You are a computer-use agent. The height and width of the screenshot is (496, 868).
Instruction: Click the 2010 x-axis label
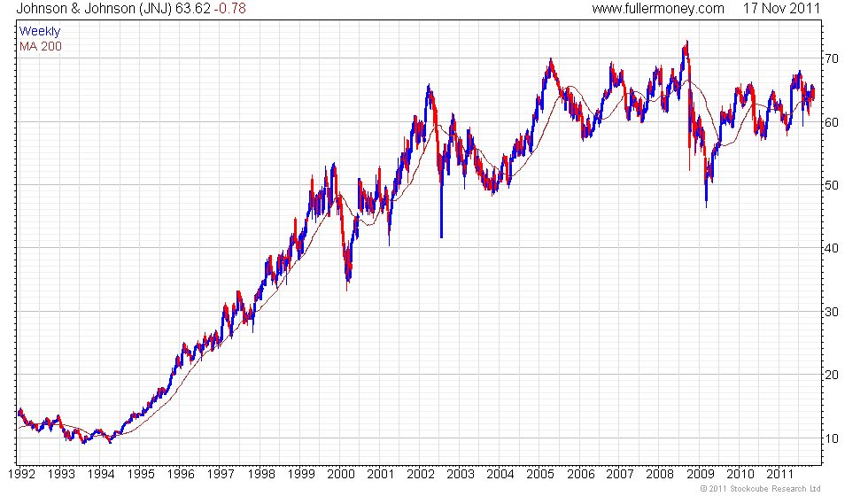(740, 474)
